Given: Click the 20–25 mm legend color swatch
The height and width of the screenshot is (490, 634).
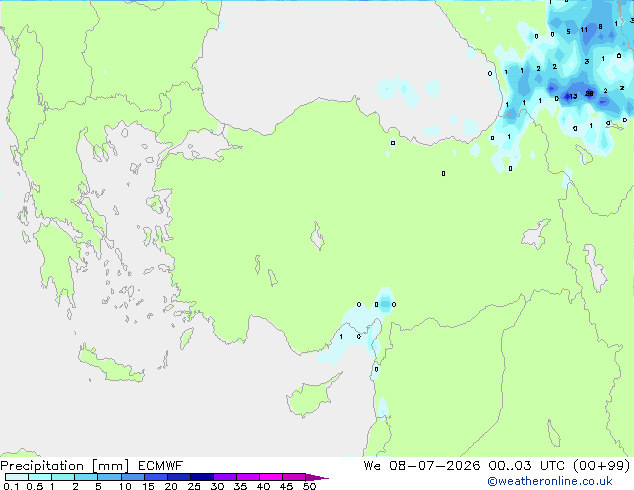Looking at the screenshot, I should click(x=178, y=477).
